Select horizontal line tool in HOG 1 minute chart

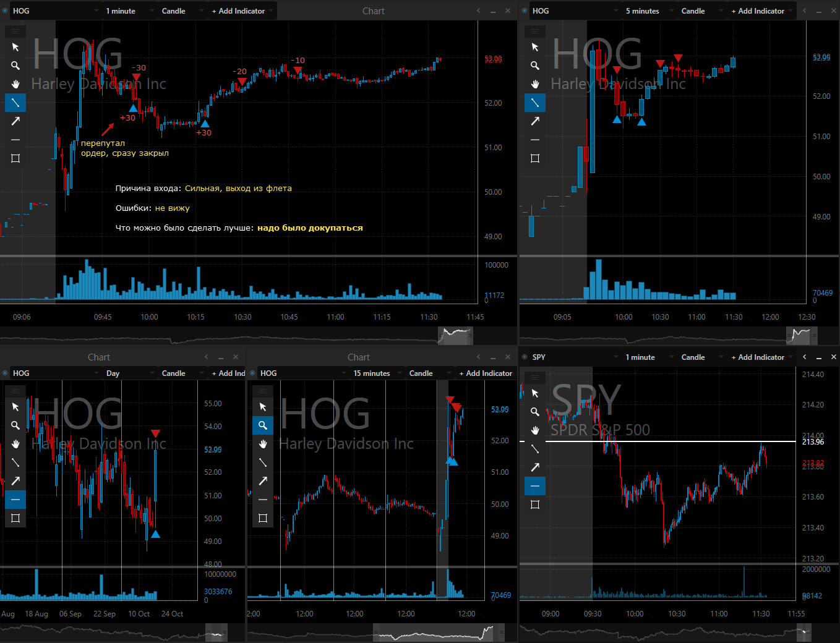(x=15, y=140)
